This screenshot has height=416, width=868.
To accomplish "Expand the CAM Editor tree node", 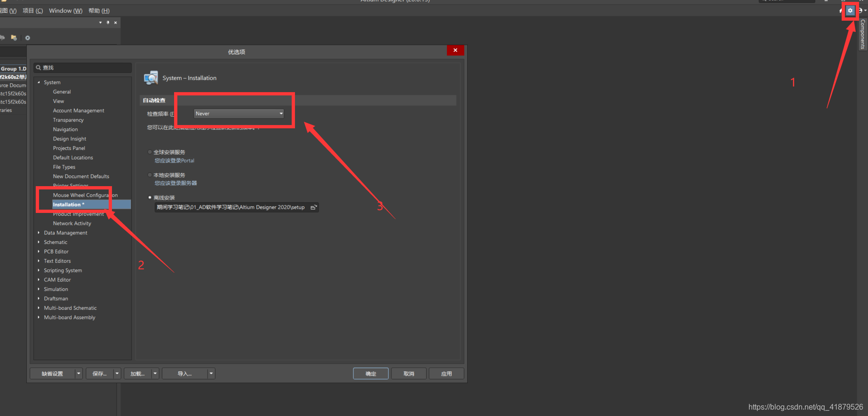I will tap(39, 280).
